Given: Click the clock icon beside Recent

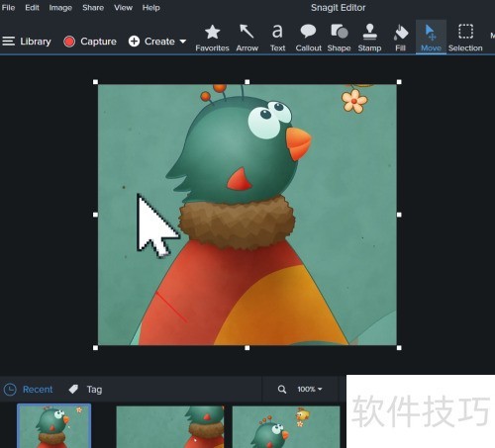Looking at the screenshot, I should (x=10, y=390).
